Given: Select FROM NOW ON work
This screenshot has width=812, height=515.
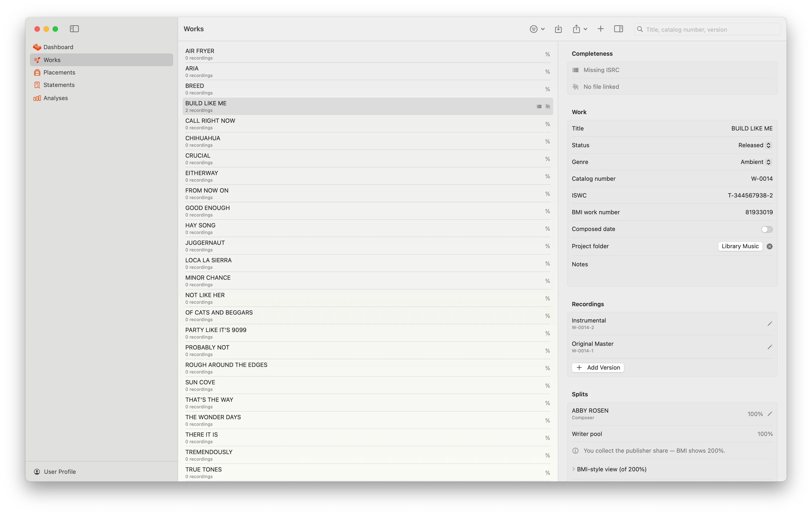Looking at the screenshot, I should [367, 193].
